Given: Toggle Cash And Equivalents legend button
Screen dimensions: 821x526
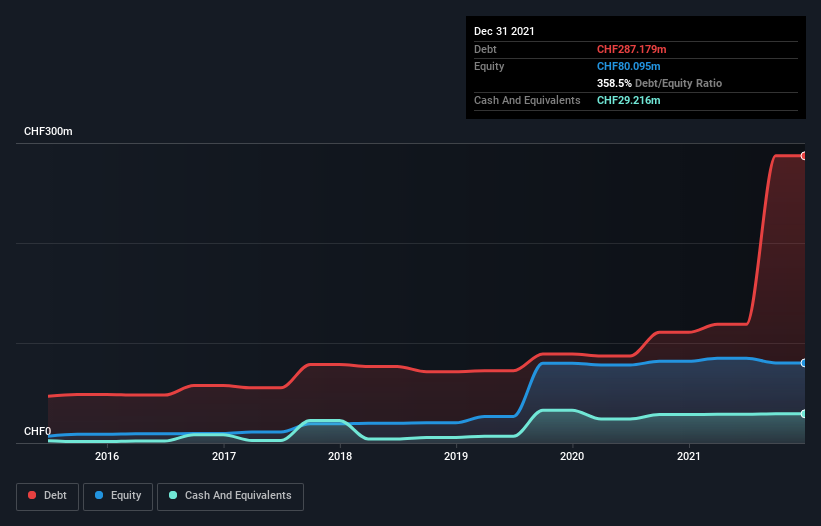Looking at the screenshot, I should [230, 496].
